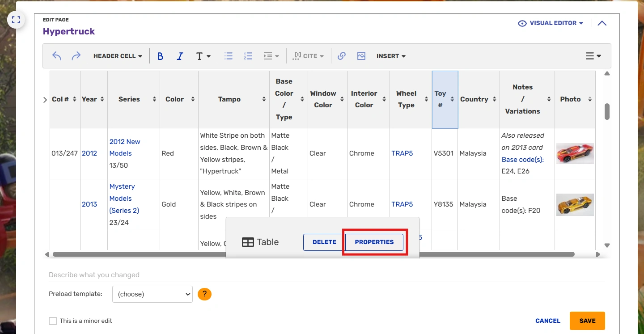The height and width of the screenshot is (334, 644).
Task: Open the Preload template dropdown
Action: [152, 294]
